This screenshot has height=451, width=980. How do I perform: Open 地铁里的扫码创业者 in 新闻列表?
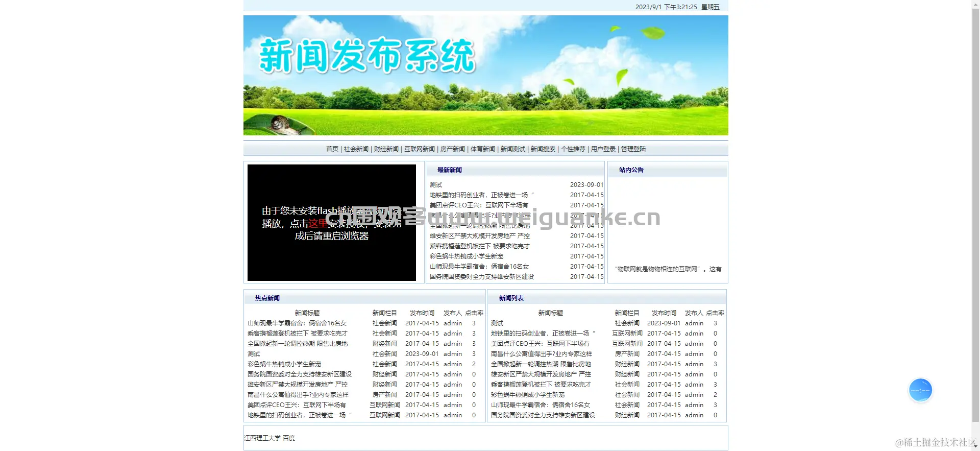[543, 334]
